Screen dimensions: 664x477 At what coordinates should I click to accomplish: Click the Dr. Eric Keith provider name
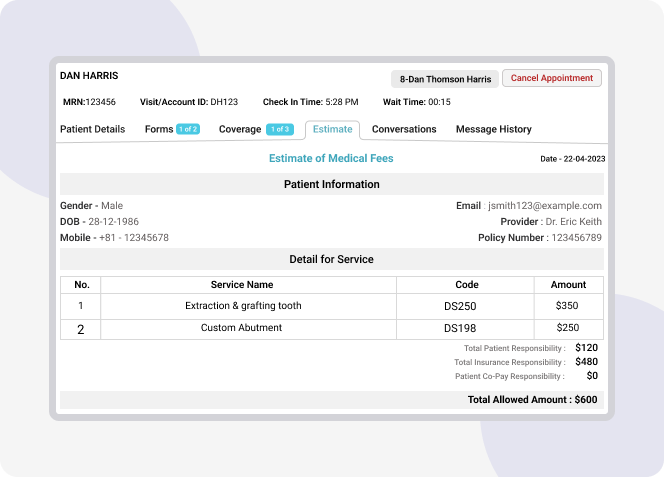click(x=572, y=222)
